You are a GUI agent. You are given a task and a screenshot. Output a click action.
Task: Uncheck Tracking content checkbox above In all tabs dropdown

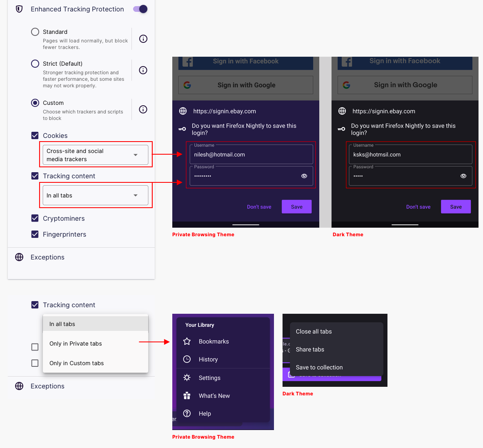click(x=35, y=176)
